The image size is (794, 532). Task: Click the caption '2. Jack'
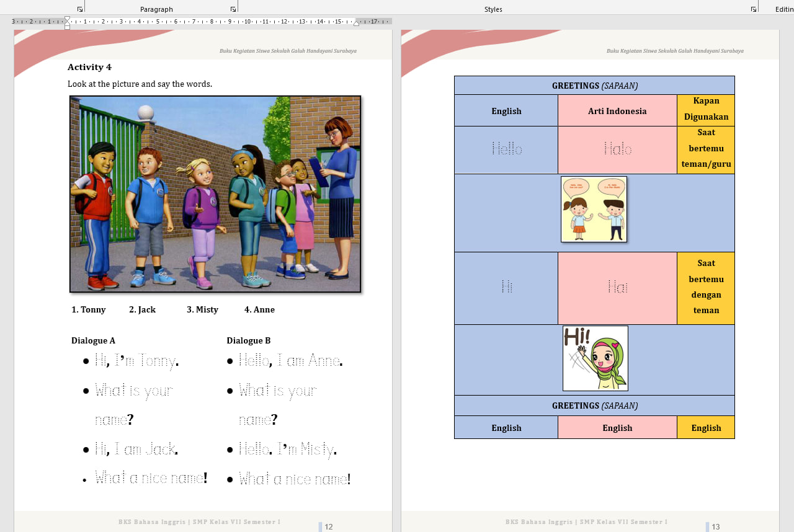pos(142,309)
